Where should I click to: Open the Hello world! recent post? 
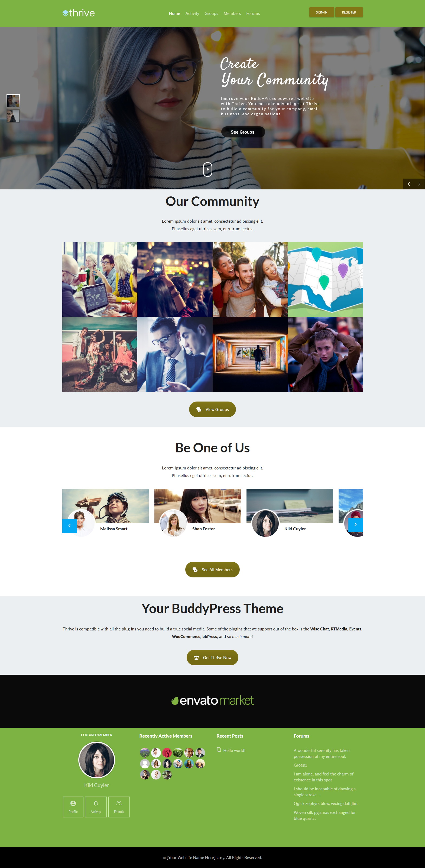[x=234, y=750]
